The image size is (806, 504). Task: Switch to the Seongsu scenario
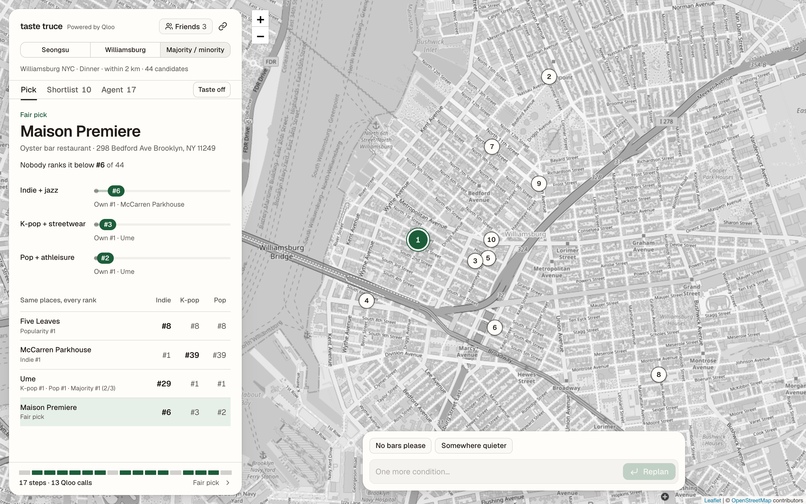(56, 50)
